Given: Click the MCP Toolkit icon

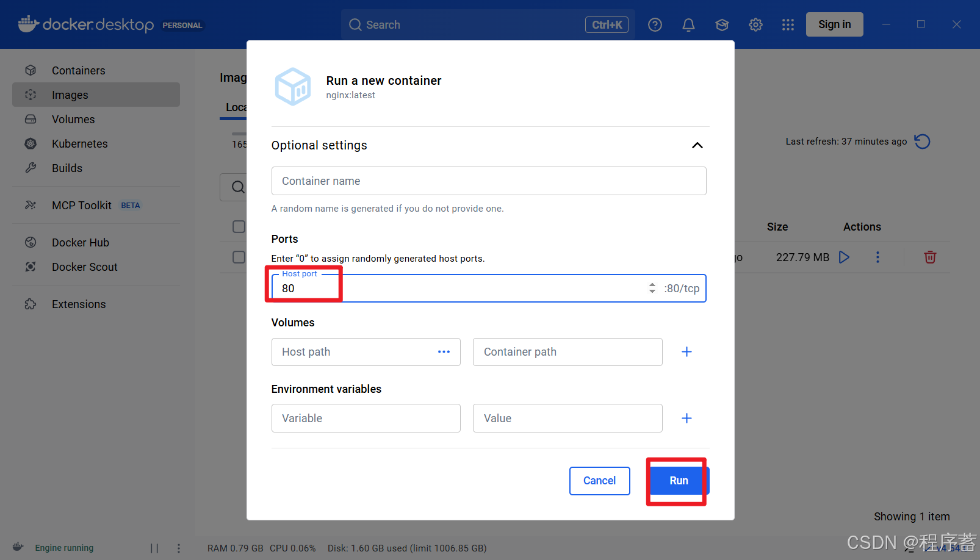Looking at the screenshot, I should [31, 205].
